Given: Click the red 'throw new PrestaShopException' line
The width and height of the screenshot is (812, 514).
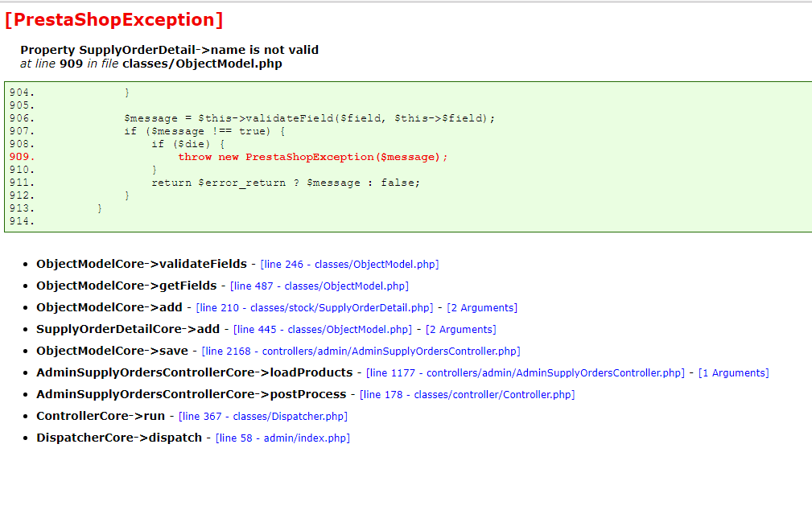Looking at the screenshot, I should click(313, 157).
